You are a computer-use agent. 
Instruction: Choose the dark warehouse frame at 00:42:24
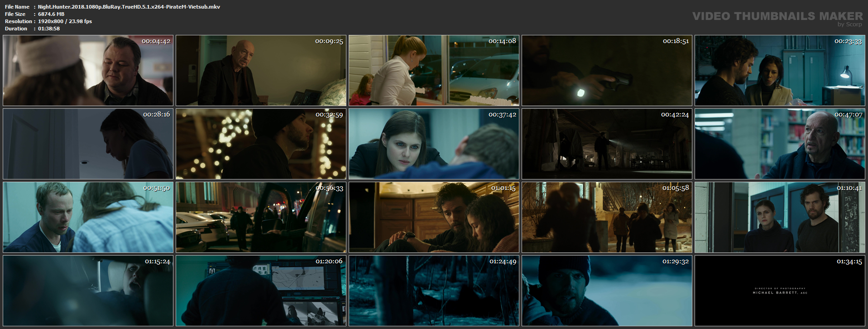607,144
